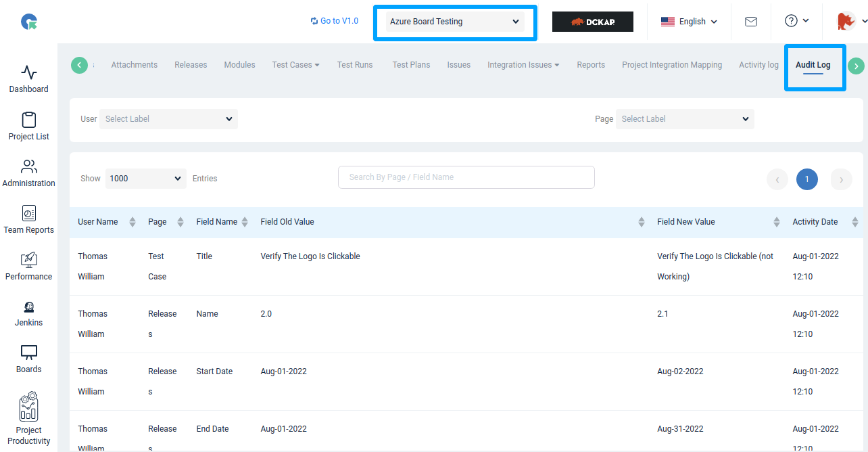Click 'Aug-31-2022' new value cell
Screen dimensions: 868x452
680,429
